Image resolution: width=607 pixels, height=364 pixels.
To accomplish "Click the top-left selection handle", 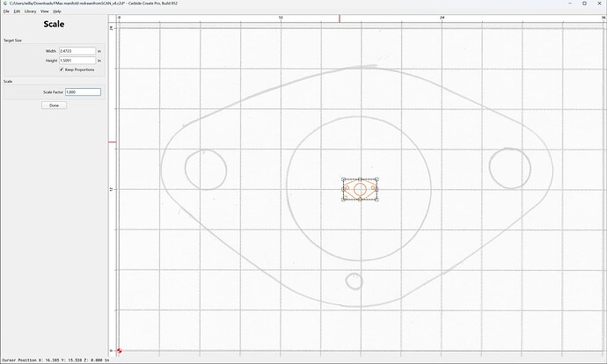I will pyautogui.click(x=343, y=179).
